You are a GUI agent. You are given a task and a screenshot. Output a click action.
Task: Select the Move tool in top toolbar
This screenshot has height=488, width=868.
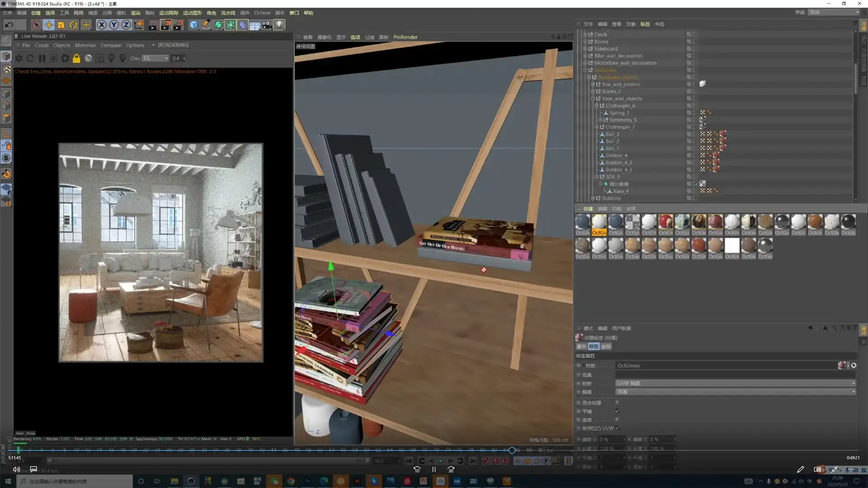point(49,25)
